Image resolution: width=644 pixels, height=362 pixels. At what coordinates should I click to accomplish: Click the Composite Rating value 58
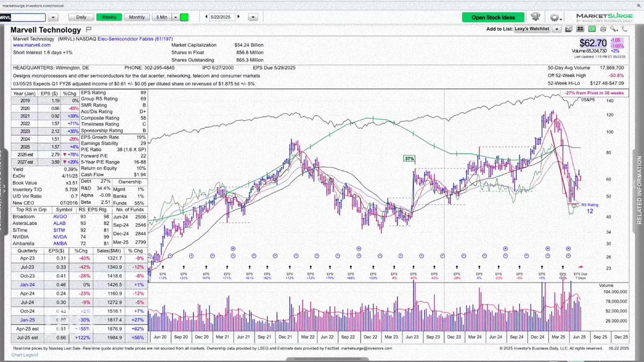[143, 117]
